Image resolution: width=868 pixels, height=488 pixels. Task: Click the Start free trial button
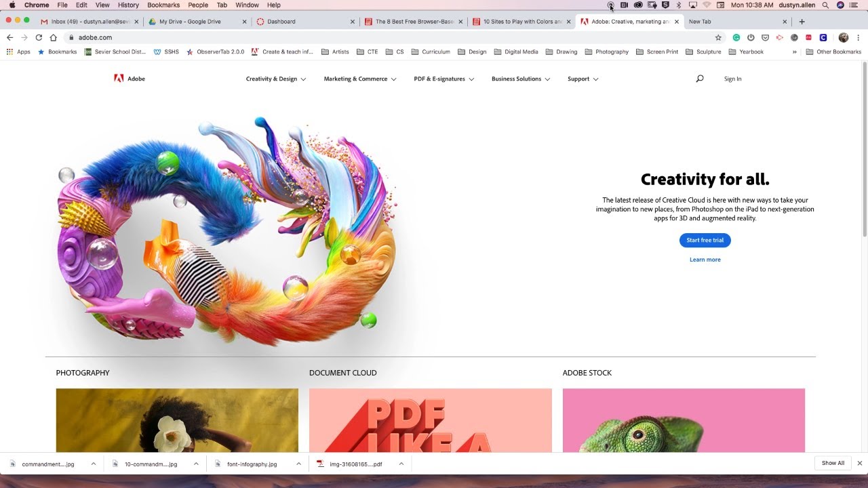[x=705, y=240]
